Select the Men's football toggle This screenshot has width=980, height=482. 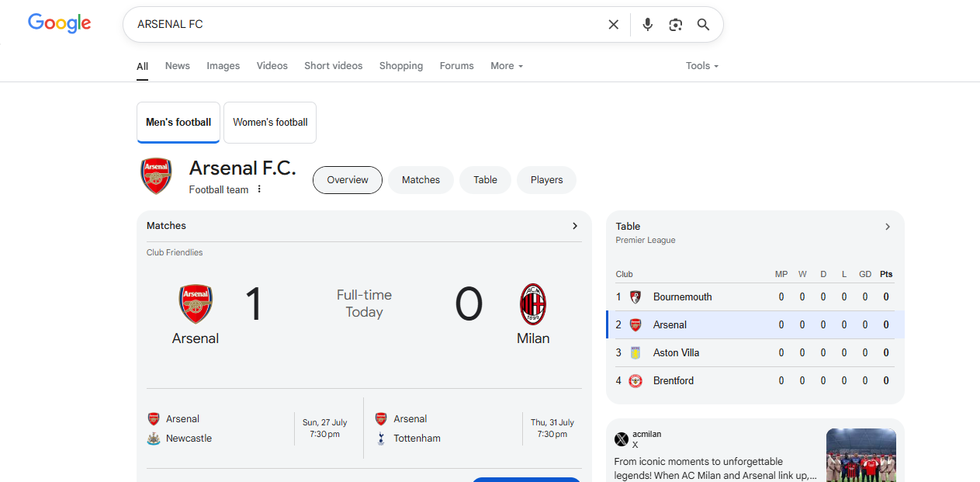pyautogui.click(x=178, y=122)
